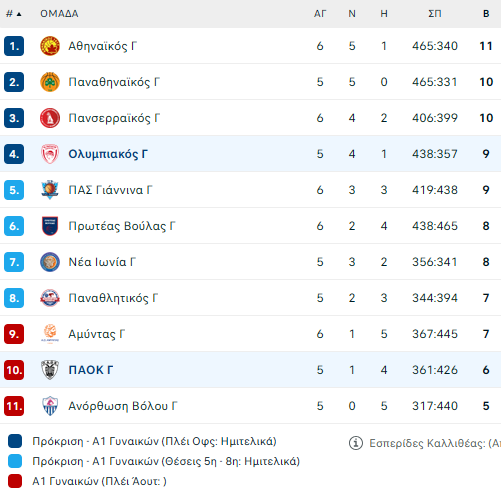Sort standings by the ΣΠ score header
The height and width of the screenshot is (494, 501).
pos(435,14)
